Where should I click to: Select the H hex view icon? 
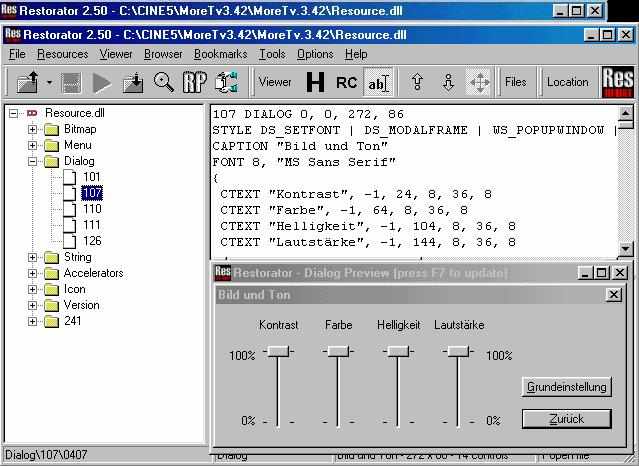pyautogui.click(x=315, y=82)
